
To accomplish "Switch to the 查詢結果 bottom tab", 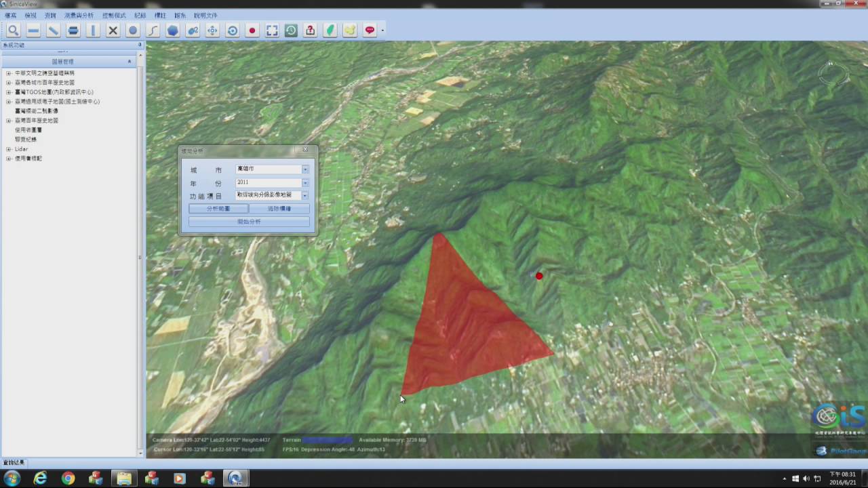I will tap(14, 463).
